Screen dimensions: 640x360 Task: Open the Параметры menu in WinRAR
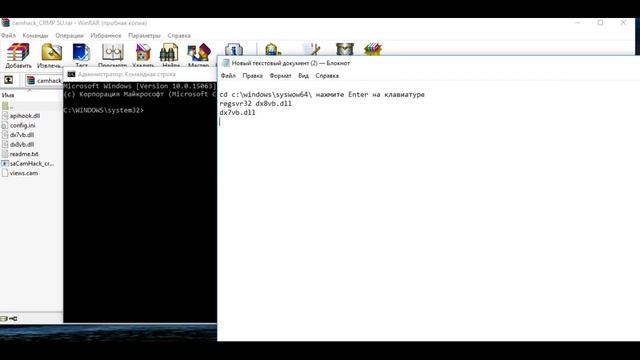(x=144, y=36)
